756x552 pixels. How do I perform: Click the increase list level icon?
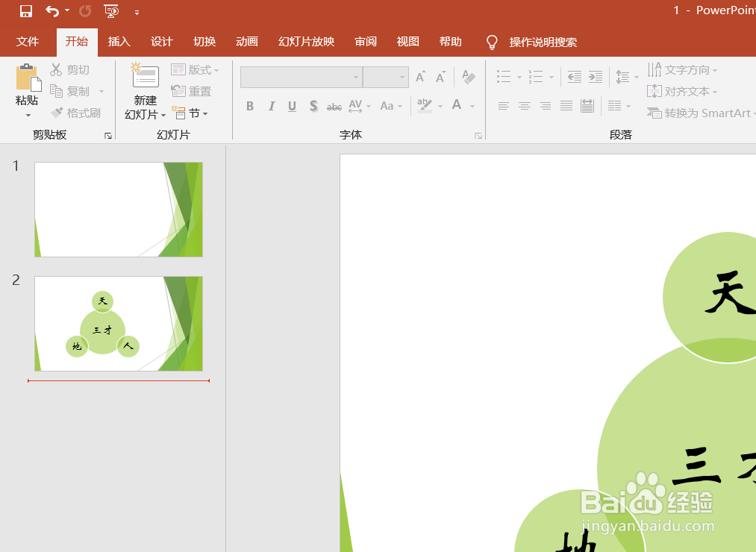tap(596, 77)
